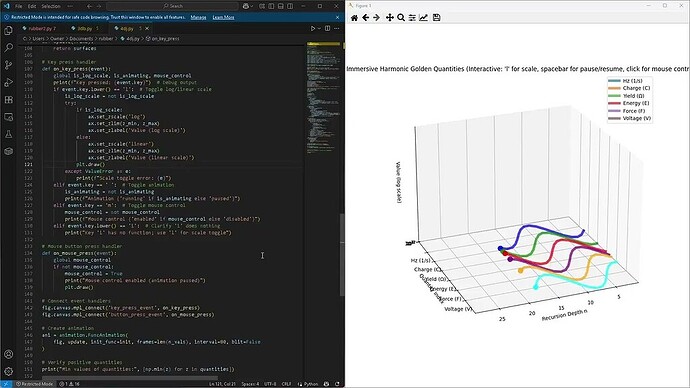Open the Source Control view

(x=8, y=65)
